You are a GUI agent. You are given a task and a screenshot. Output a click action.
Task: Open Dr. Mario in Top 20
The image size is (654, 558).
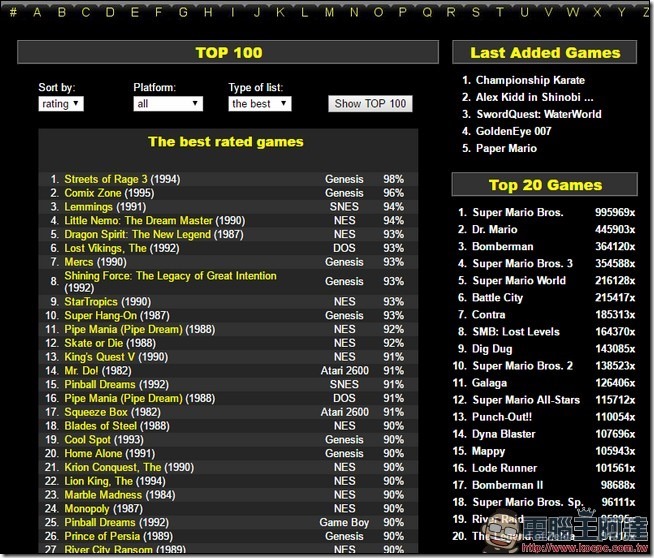495,229
